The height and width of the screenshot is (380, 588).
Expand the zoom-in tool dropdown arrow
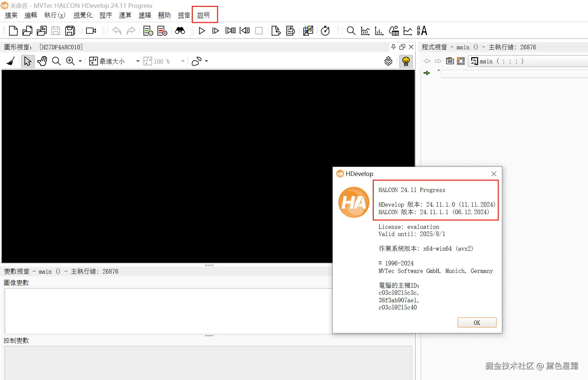(80, 61)
